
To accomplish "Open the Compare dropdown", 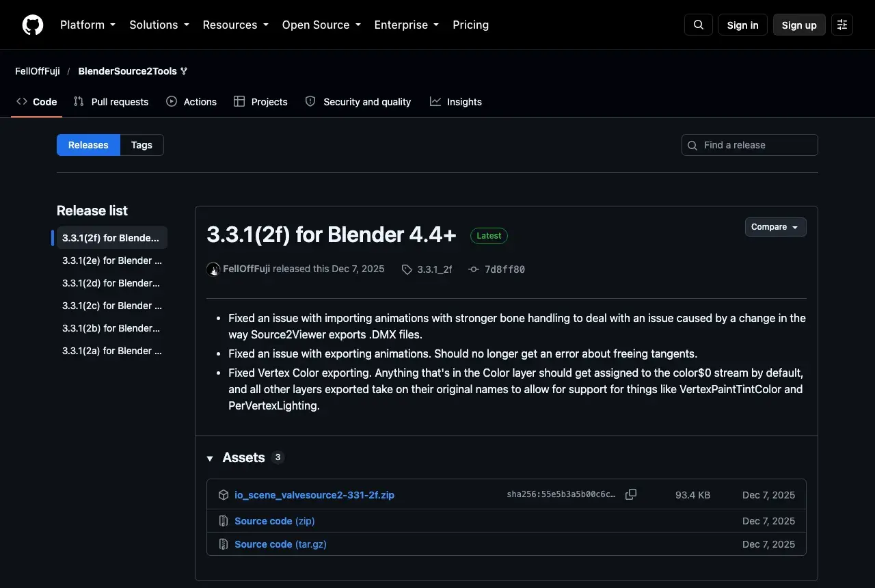I will click(775, 227).
